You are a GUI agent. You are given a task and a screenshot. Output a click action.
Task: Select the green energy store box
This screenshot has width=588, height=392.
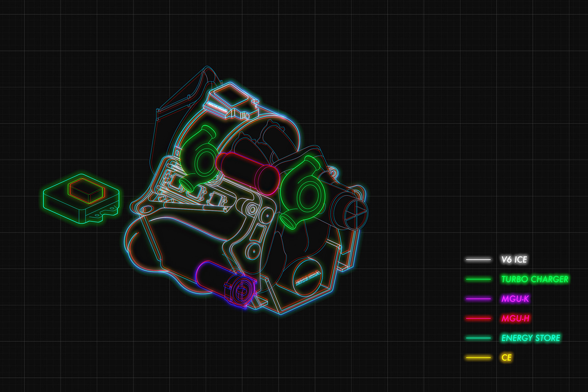82,199
